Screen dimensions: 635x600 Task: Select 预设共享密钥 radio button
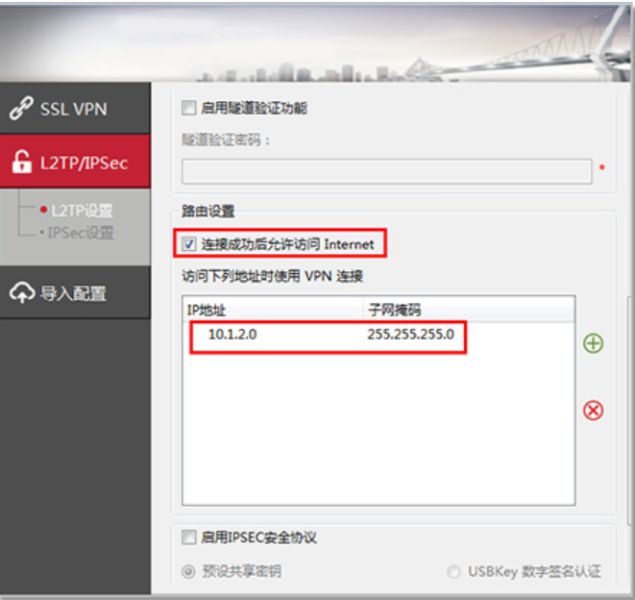coord(188,571)
